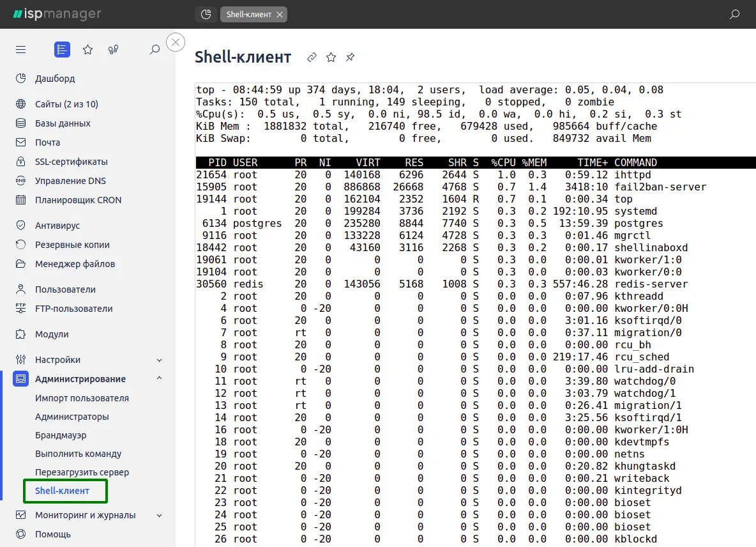Click the footprints history icon near sidebar top
Viewport: 756px width, 547px height.
click(x=114, y=49)
